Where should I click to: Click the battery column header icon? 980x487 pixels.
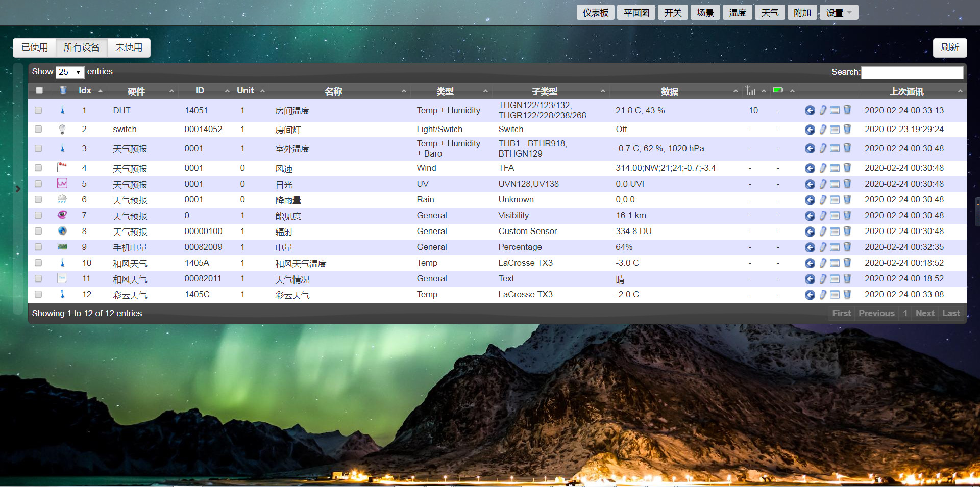click(x=777, y=90)
